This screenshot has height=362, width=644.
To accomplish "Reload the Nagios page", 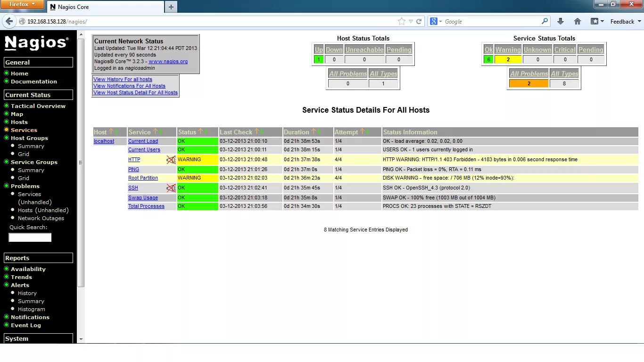I will (x=419, y=21).
